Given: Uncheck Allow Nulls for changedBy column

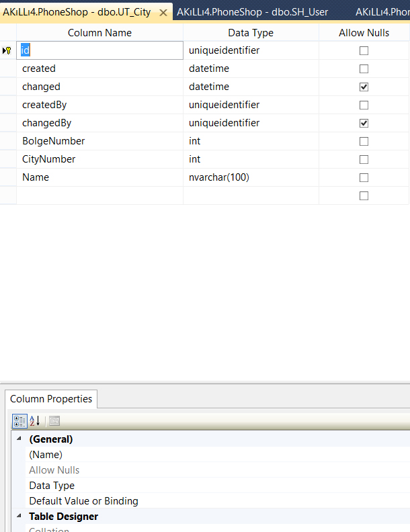Looking at the screenshot, I should click(364, 123).
